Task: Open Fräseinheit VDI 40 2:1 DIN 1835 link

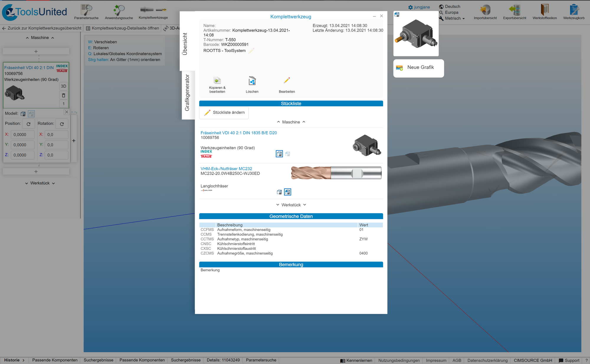Action: pyautogui.click(x=239, y=133)
